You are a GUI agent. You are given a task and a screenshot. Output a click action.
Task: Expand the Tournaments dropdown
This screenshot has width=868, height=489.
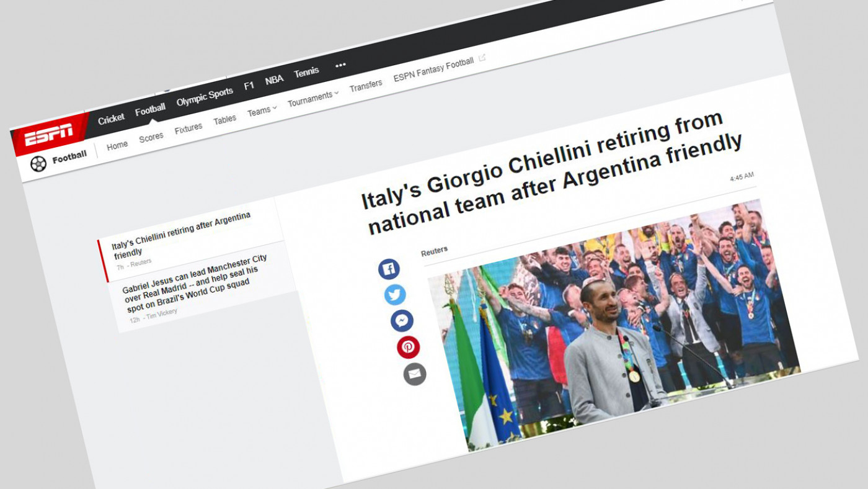313,99
